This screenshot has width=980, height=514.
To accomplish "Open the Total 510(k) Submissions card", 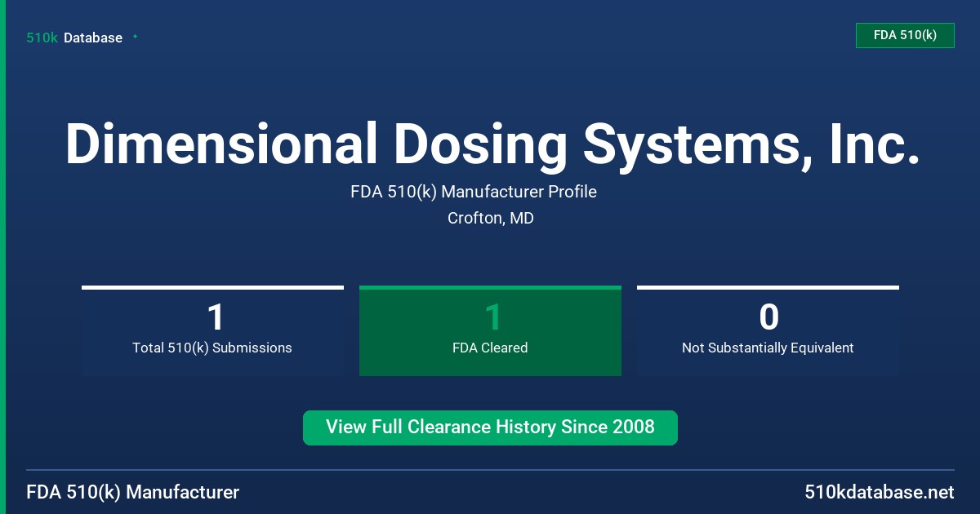I will click(x=212, y=330).
